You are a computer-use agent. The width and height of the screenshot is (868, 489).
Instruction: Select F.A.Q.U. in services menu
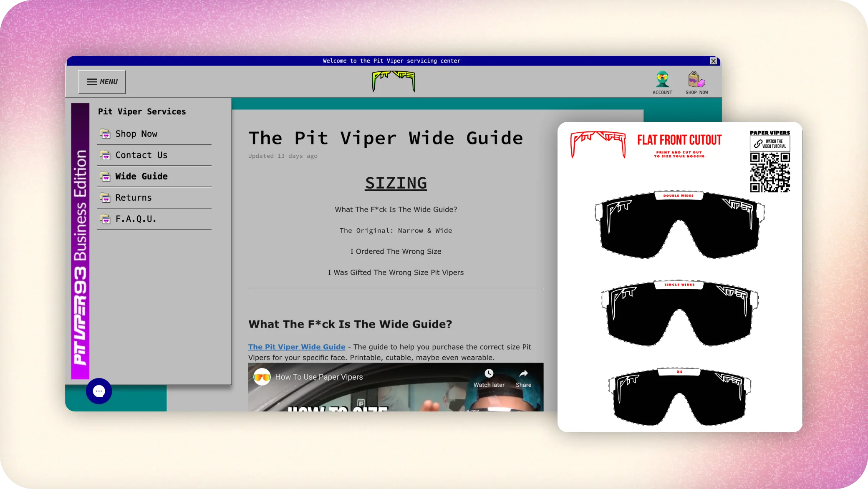pyautogui.click(x=154, y=219)
